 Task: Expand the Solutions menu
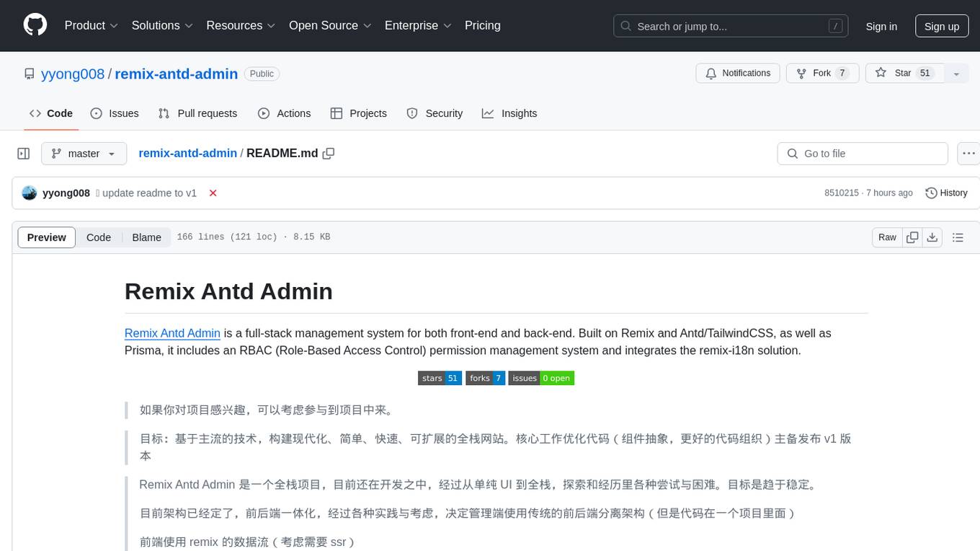[162, 25]
